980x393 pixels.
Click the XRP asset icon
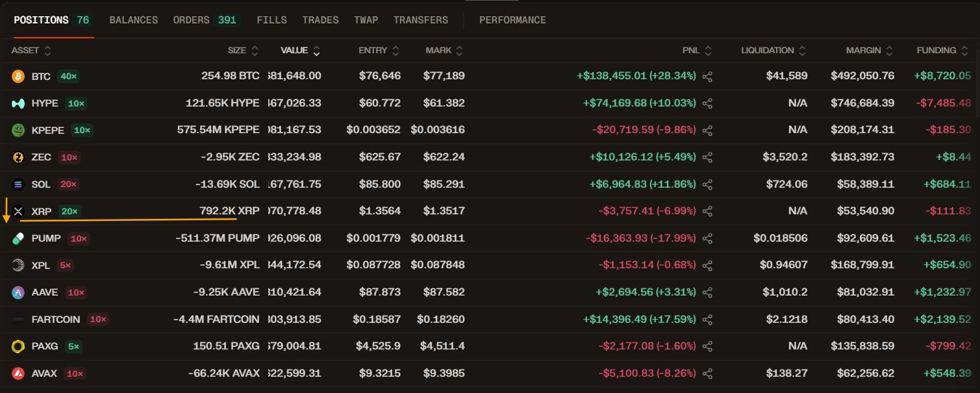click(18, 211)
